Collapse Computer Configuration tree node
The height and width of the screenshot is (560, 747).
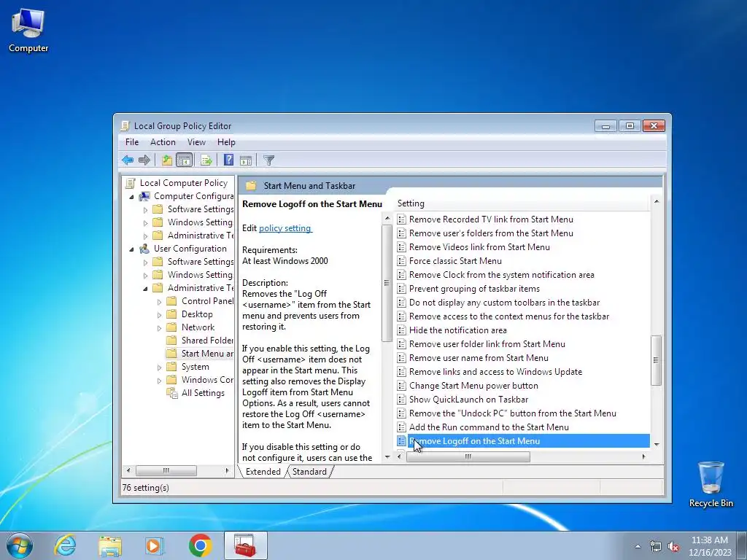point(132,197)
